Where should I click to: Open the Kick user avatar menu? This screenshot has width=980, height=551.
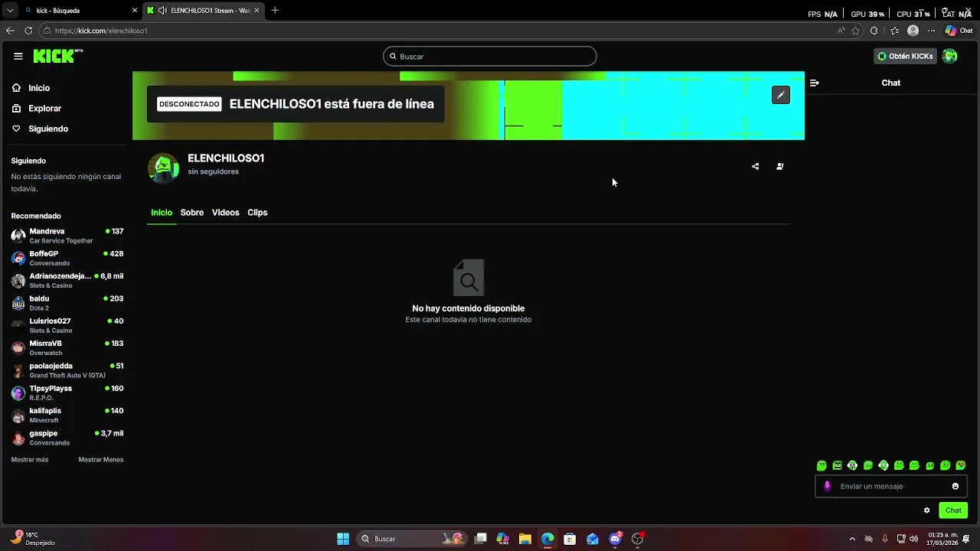(x=949, y=56)
